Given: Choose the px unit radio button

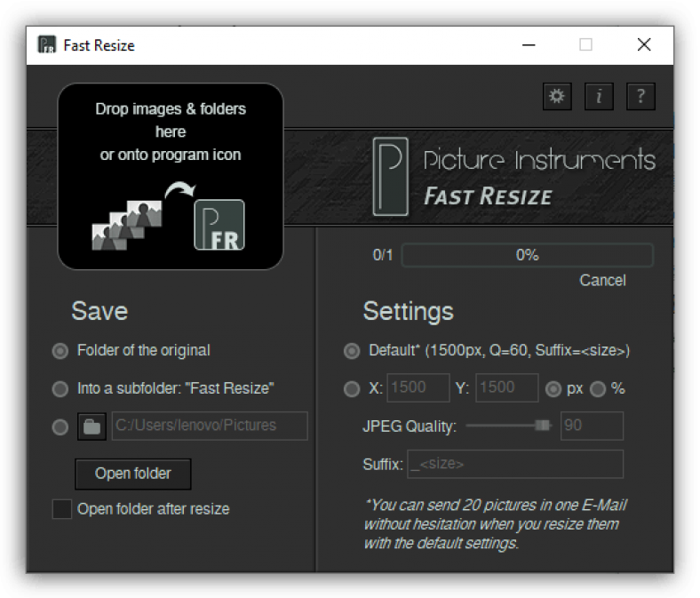Looking at the screenshot, I should pyautogui.click(x=553, y=389).
